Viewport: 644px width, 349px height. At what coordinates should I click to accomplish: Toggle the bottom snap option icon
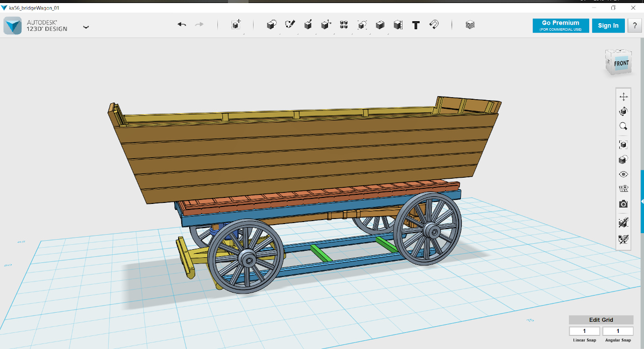tap(623, 239)
